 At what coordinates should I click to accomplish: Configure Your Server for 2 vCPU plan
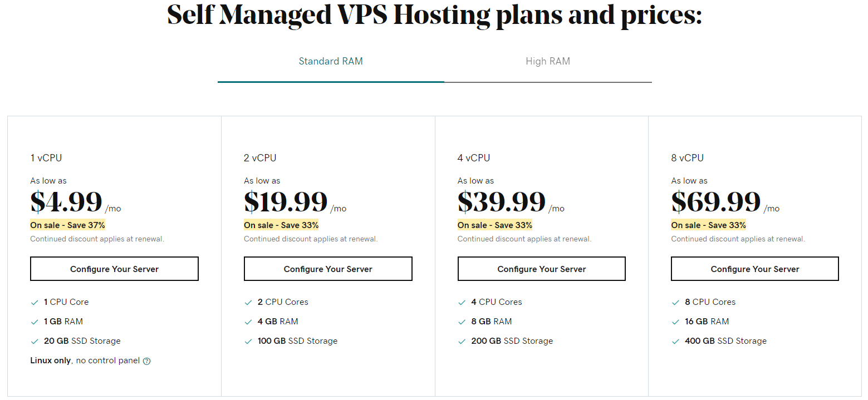(x=328, y=269)
